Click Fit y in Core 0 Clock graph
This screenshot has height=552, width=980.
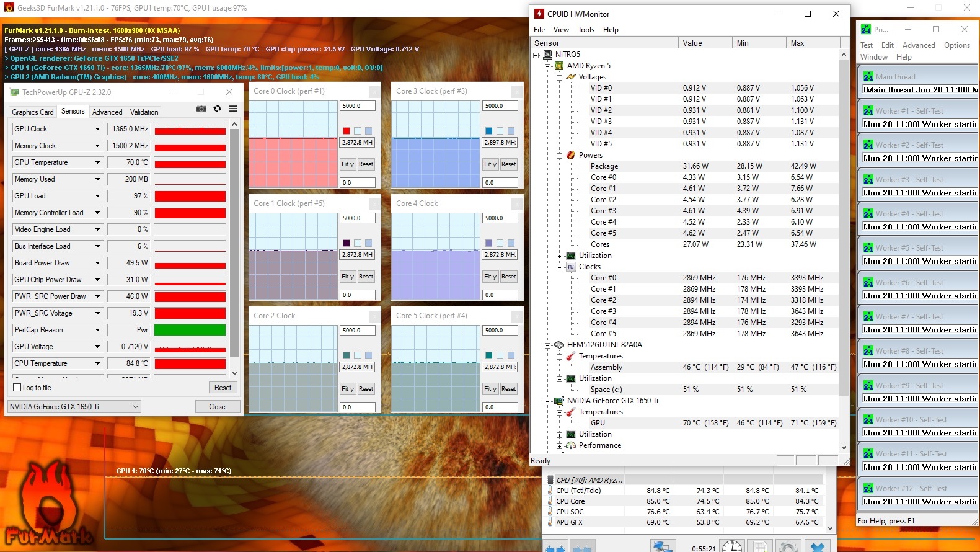tap(347, 164)
